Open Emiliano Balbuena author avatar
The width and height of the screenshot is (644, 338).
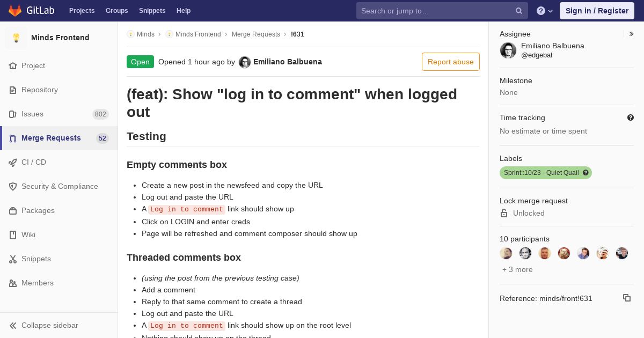(x=245, y=62)
